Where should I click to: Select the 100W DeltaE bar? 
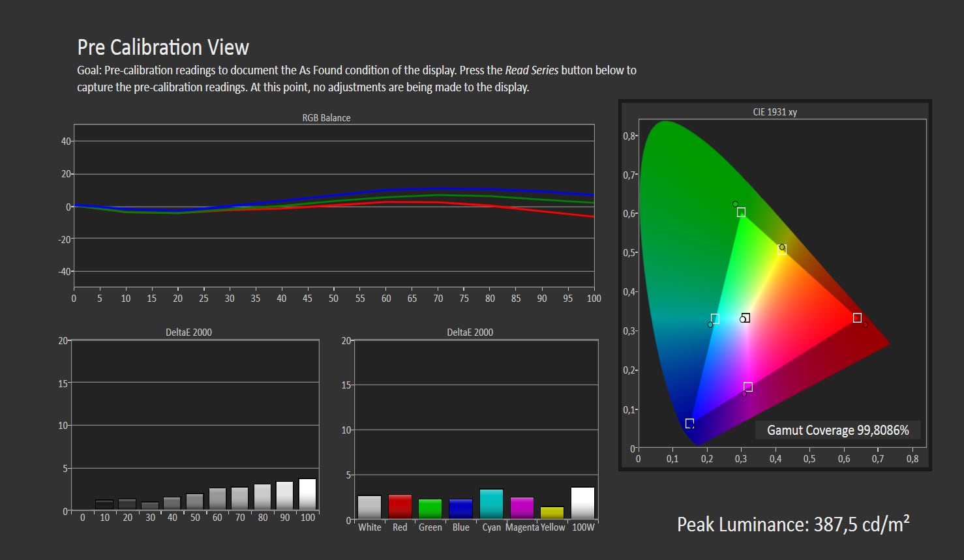(582, 503)
